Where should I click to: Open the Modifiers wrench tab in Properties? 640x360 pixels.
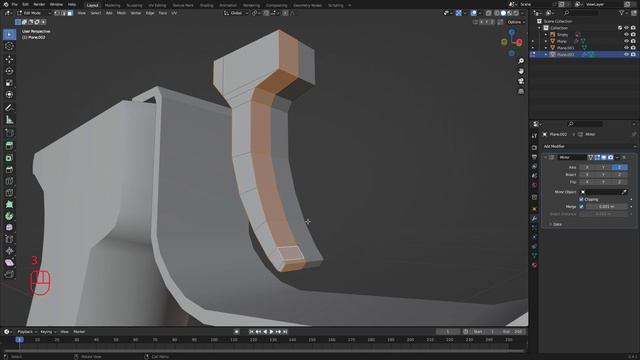pos(534,218)
